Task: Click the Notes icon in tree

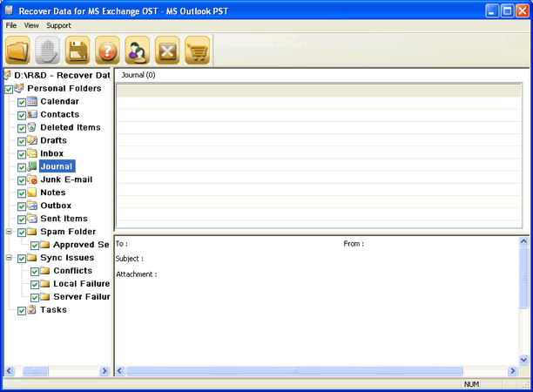Action: click(32, 193)
